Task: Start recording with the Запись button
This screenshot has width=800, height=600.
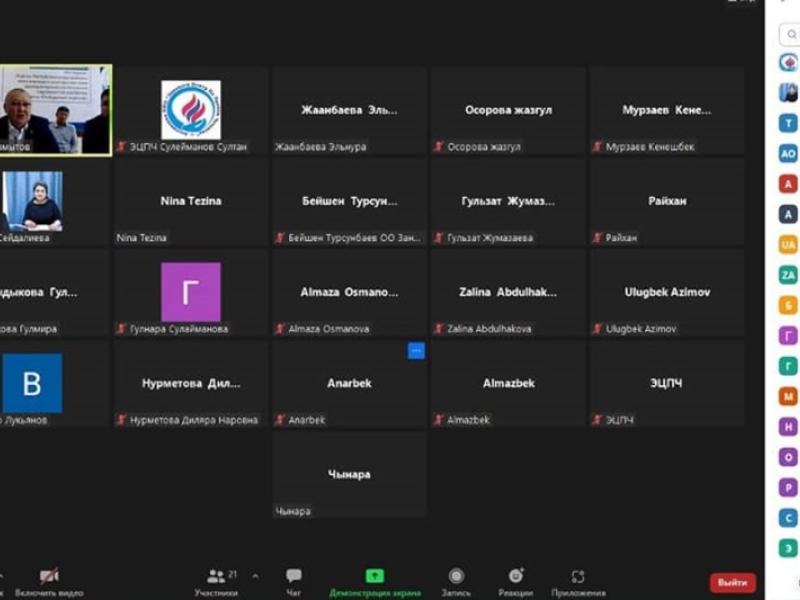Action: click(x=456, y=580)
